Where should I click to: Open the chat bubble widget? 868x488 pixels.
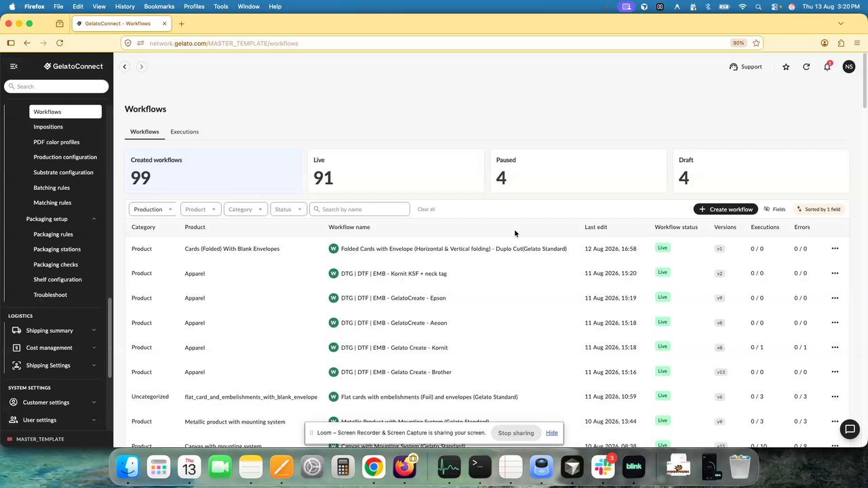850,429
